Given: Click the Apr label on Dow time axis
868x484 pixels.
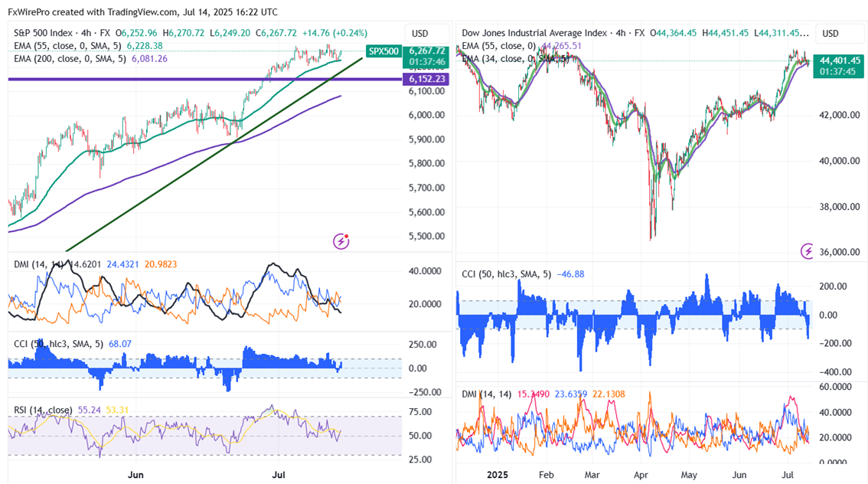Looking at the screenshot, I should click(x=641, y=475).
